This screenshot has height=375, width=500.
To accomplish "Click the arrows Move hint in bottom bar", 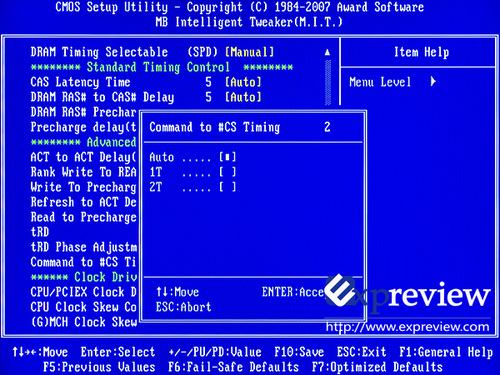I will coord(40,352).
